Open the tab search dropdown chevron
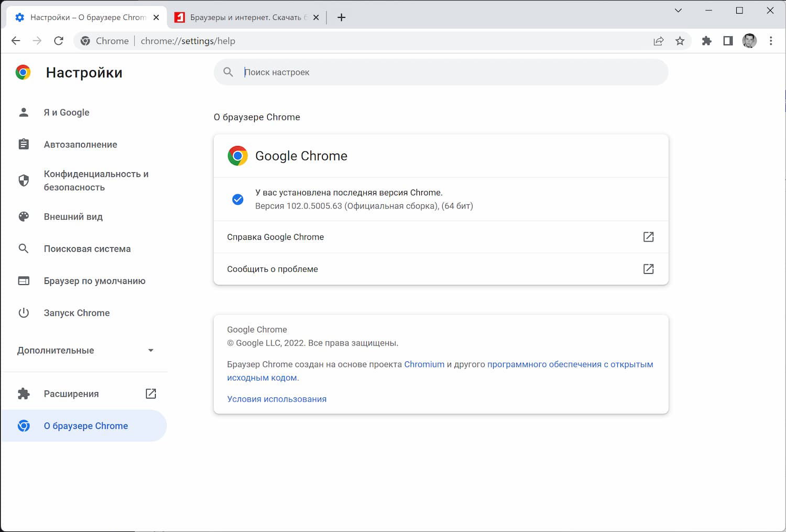This screenshot has height=532, width=786. click(678, 10)
